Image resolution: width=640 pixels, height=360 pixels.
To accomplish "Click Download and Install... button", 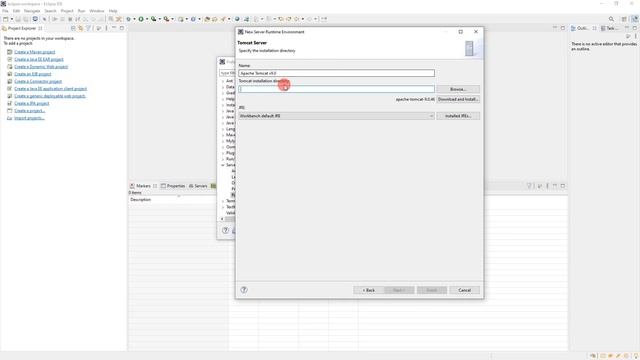I will click(458, 99).
